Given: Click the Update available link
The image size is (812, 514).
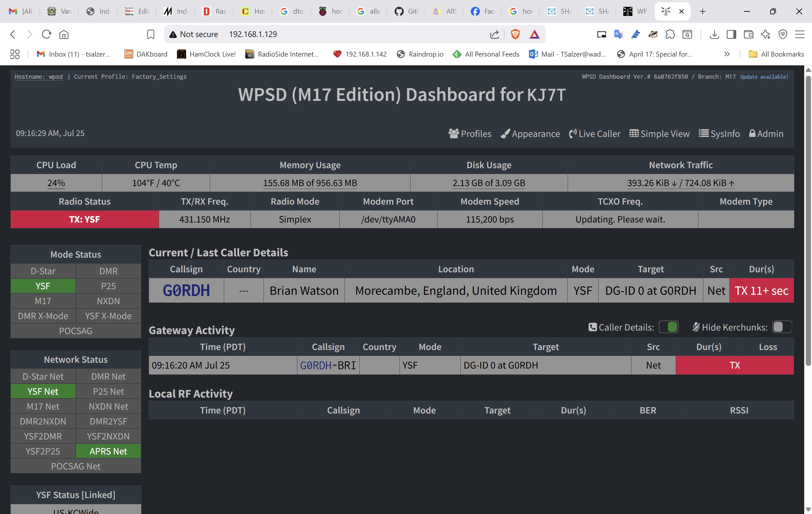Looking at the screenshot, I should (x=764, y=76).
